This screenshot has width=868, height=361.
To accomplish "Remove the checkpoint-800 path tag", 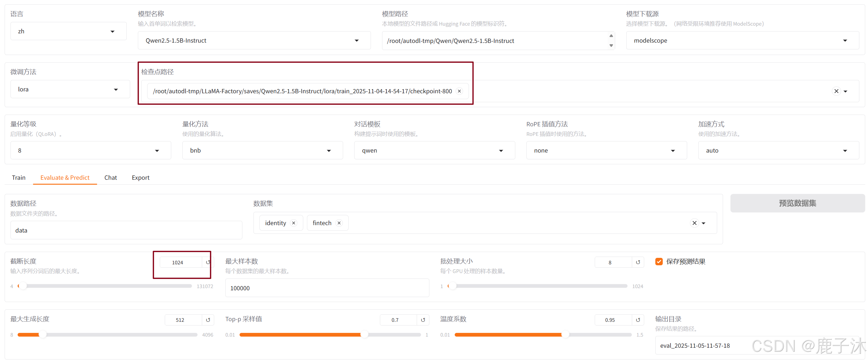I will pos(459,91).
